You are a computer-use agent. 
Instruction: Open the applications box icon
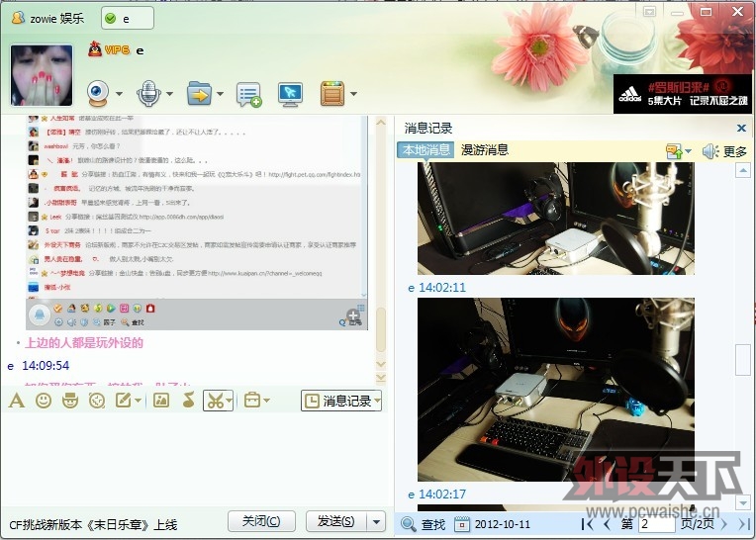332,93
